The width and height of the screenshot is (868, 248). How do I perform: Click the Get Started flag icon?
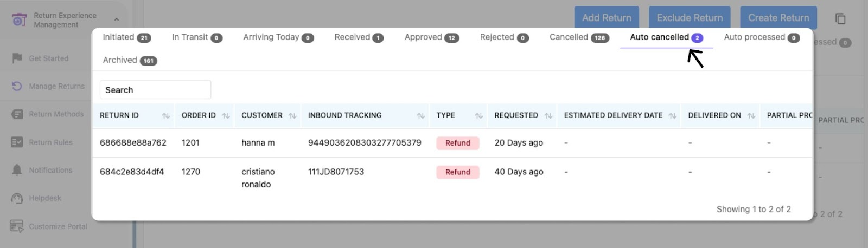(17, 58)
